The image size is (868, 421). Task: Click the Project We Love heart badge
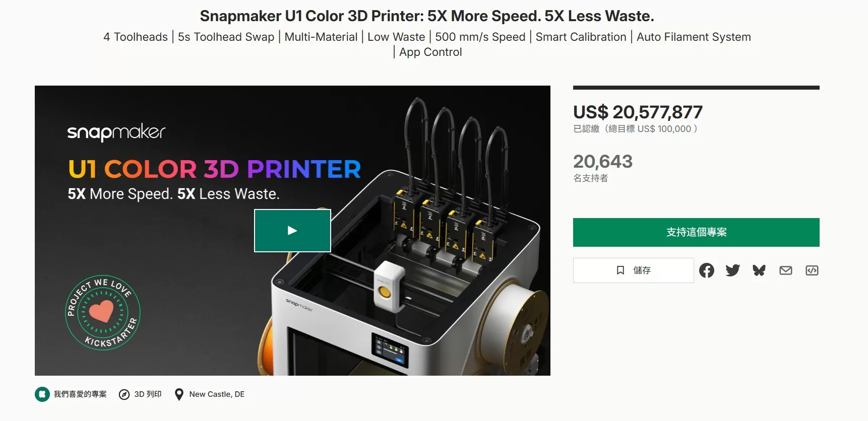coord(103,312)
